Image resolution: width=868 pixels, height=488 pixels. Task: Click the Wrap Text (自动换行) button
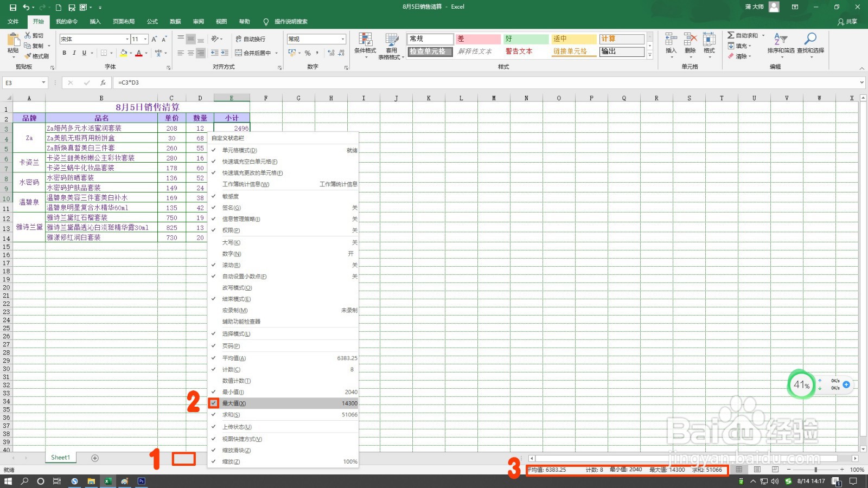(x=250, y=39)
